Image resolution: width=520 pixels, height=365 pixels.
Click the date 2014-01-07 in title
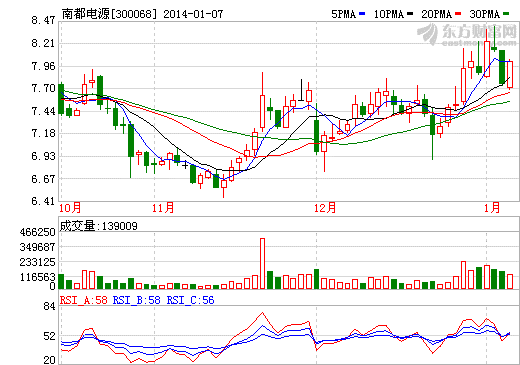tap(193, 14)
